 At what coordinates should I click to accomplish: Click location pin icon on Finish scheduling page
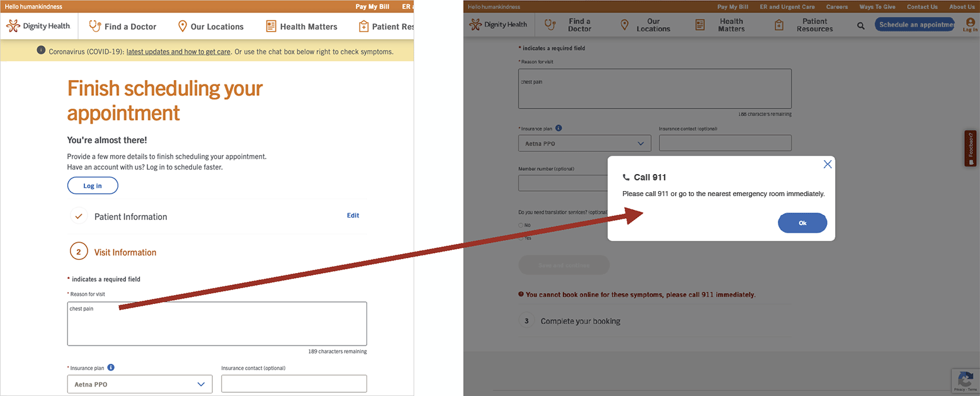click(x=183, y=26)
